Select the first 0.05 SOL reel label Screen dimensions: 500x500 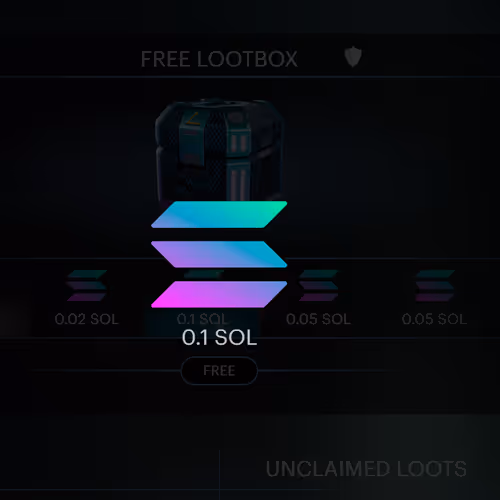(318, 319)
